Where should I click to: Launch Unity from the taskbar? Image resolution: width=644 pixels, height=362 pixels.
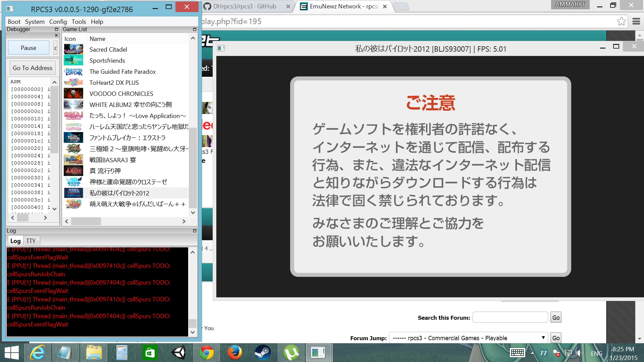178,353
